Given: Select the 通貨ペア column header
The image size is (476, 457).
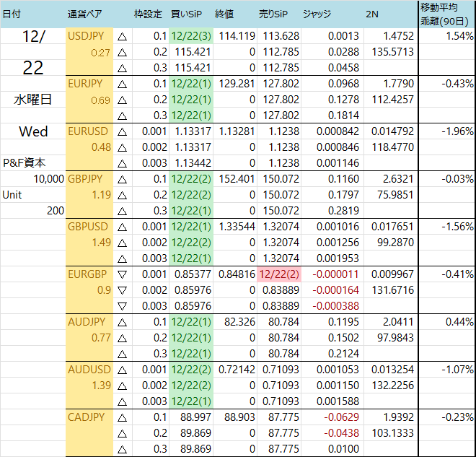Looking at the screenshot, I should (x=84, y=14).
